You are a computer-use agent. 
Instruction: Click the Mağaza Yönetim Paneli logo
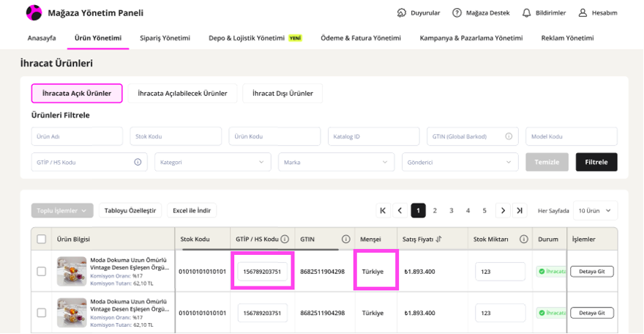click(x=34, y=12)
